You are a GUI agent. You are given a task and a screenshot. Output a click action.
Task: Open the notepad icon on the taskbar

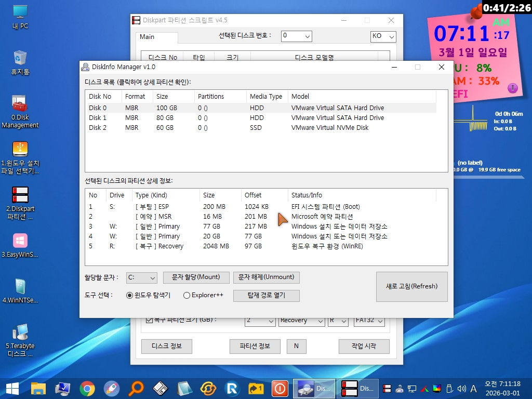pyautogui.click(x=184, y=389)
